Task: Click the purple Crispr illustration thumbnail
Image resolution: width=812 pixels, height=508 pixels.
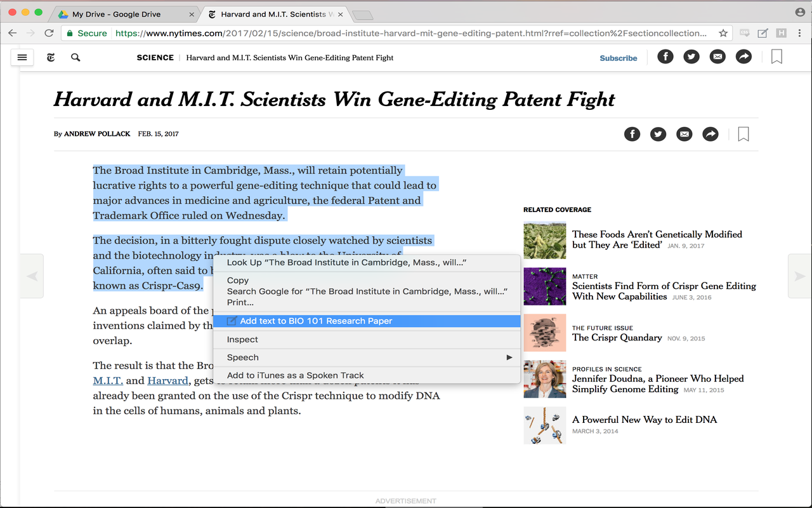Action: [545, 286]
